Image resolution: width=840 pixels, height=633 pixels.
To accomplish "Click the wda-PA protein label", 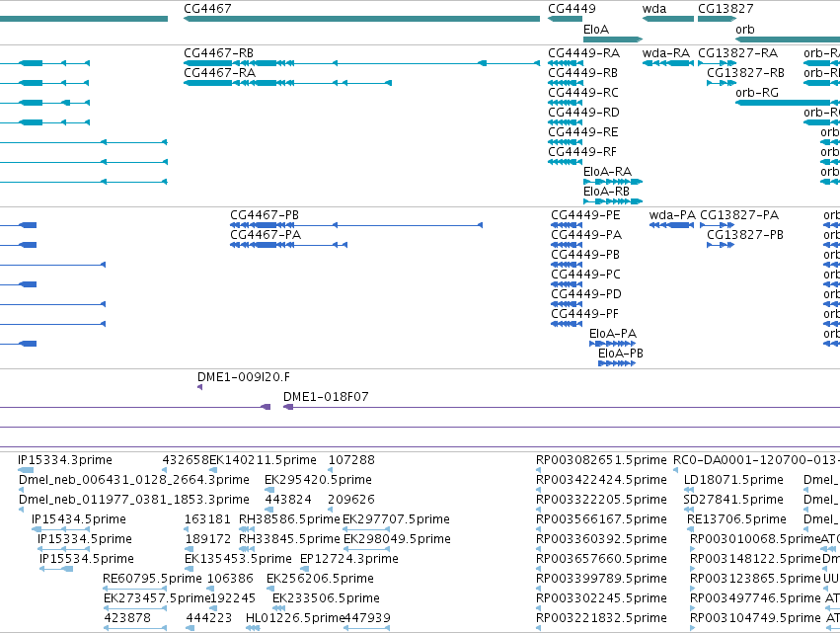I will 672,215.
